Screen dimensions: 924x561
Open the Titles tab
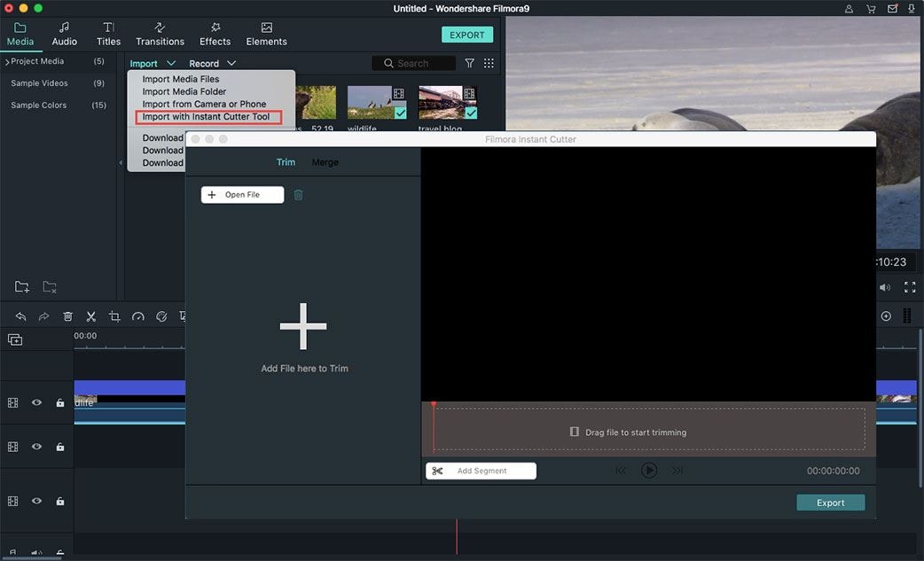pos(108,35)
